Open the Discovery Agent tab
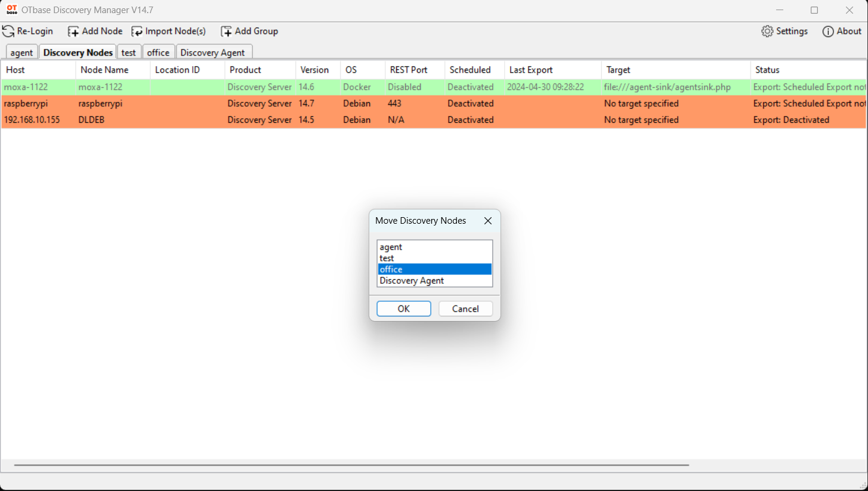868x491 pixels. point(213,53)
